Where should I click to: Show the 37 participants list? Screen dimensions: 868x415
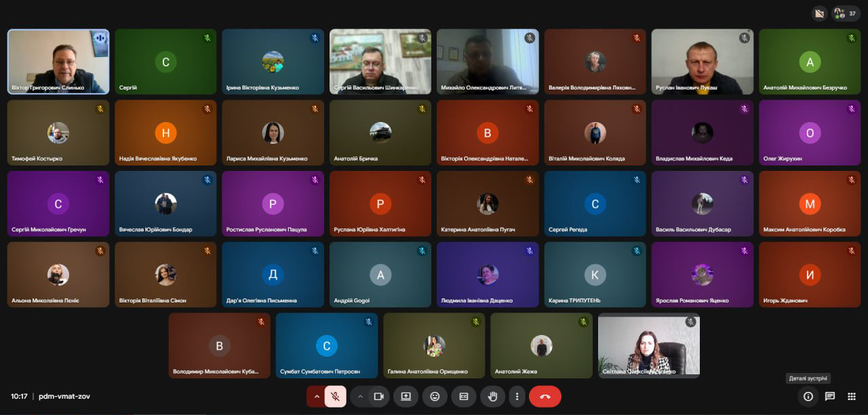(846, 14)
